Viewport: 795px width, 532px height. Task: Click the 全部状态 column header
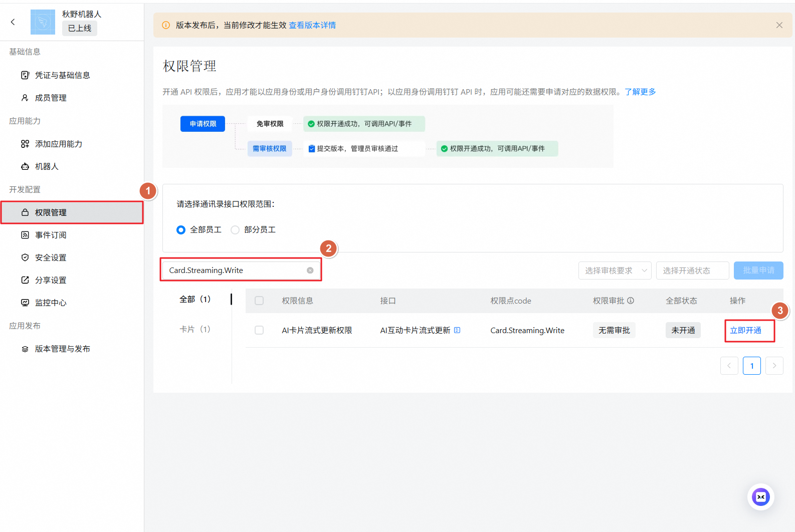(681, 301)
